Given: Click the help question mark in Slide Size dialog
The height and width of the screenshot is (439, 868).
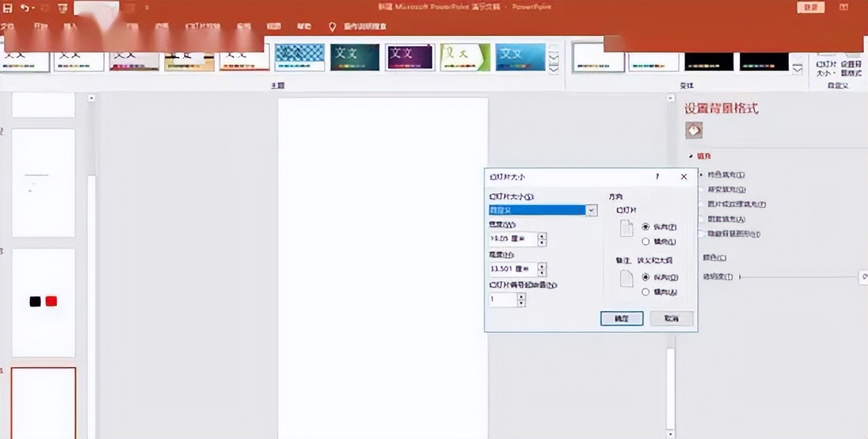Looking at the screenshot, I should 656,177.
